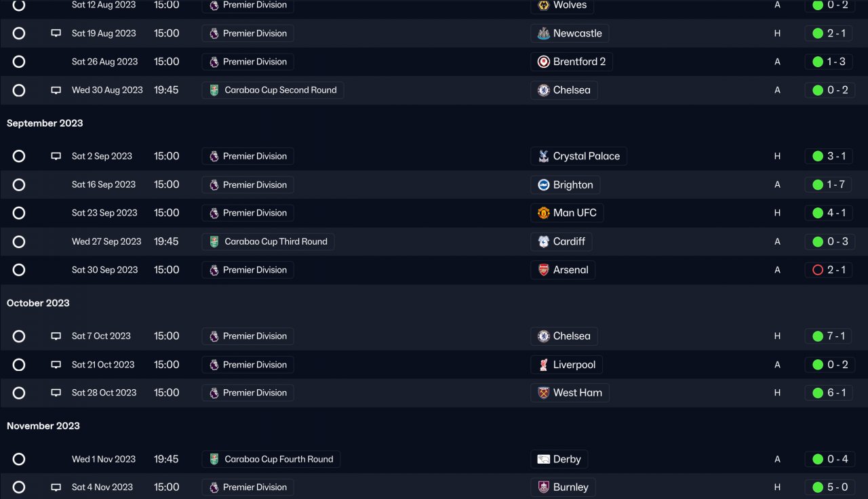Select the radio circle for the Derby fixture
Screen dimensions: 868x499
pyautogui.click(x=19, y=459)
